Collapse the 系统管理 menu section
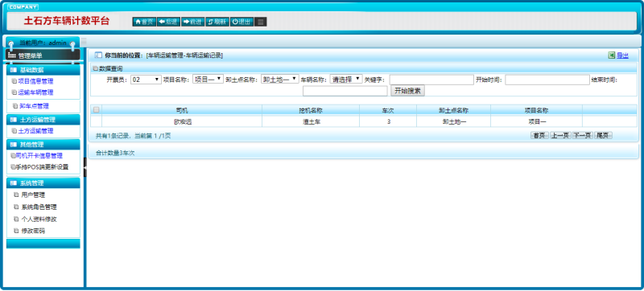The image size is (644, 291). coord(43,182)
